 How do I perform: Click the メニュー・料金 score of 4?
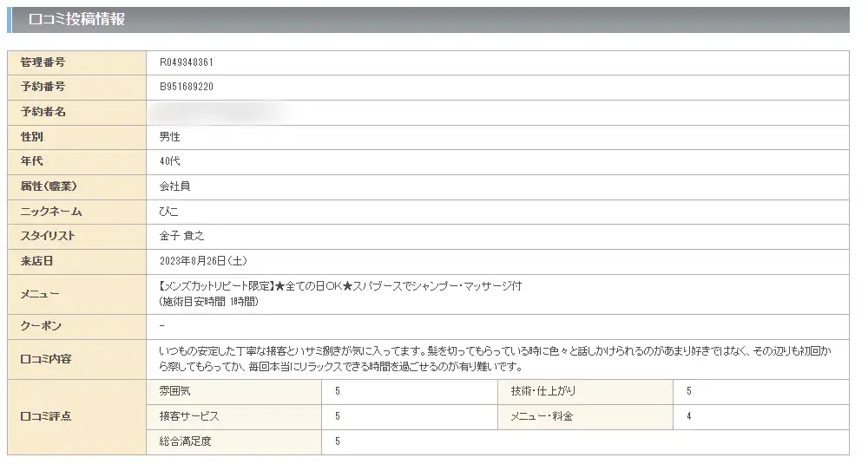(x=689, y=416)
